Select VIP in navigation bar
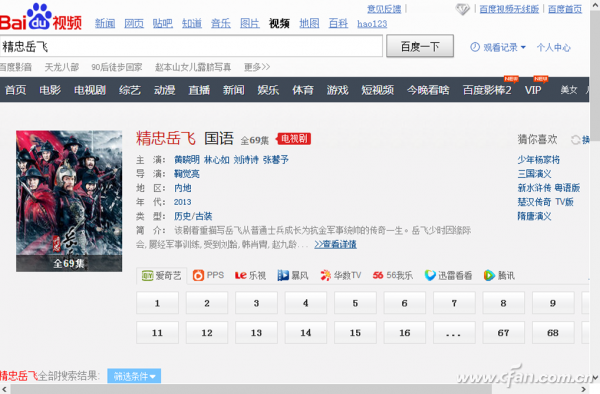The width and height of the screenshot is (600, 394). [x=533, y=90]
